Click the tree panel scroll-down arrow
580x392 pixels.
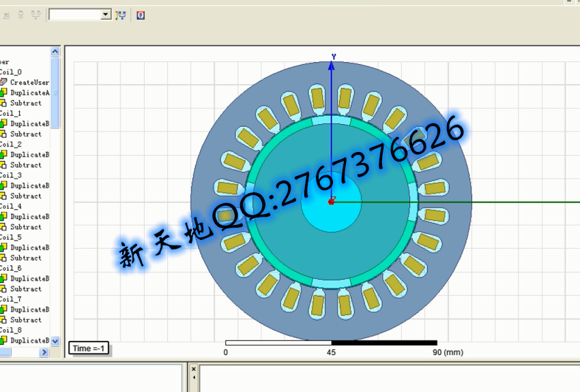coord(55,340)
